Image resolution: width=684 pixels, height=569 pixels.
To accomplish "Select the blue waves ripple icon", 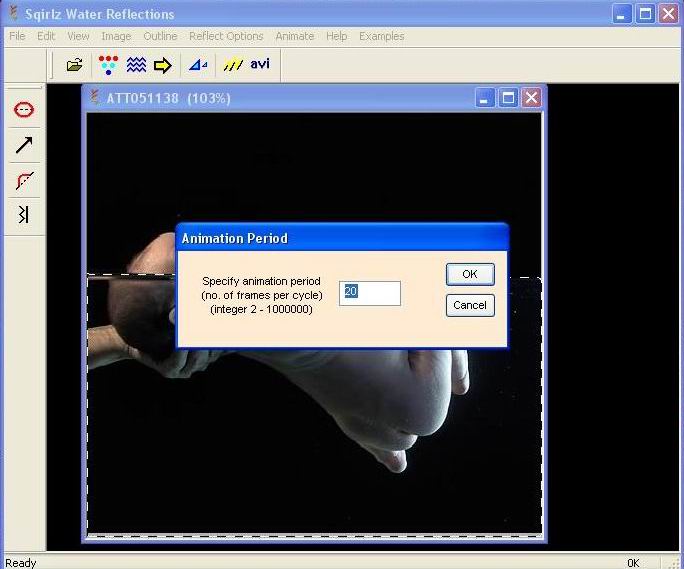I will (137, 65).
